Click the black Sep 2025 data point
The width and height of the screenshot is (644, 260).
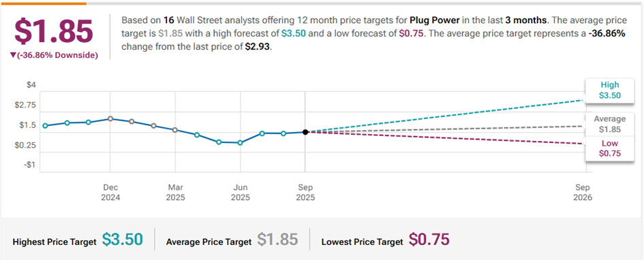coord(305,132)
